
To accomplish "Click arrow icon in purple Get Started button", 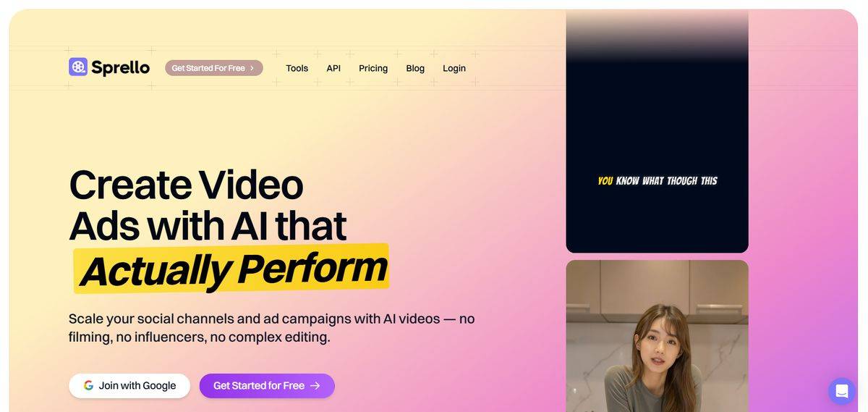I will click(315, 386).
